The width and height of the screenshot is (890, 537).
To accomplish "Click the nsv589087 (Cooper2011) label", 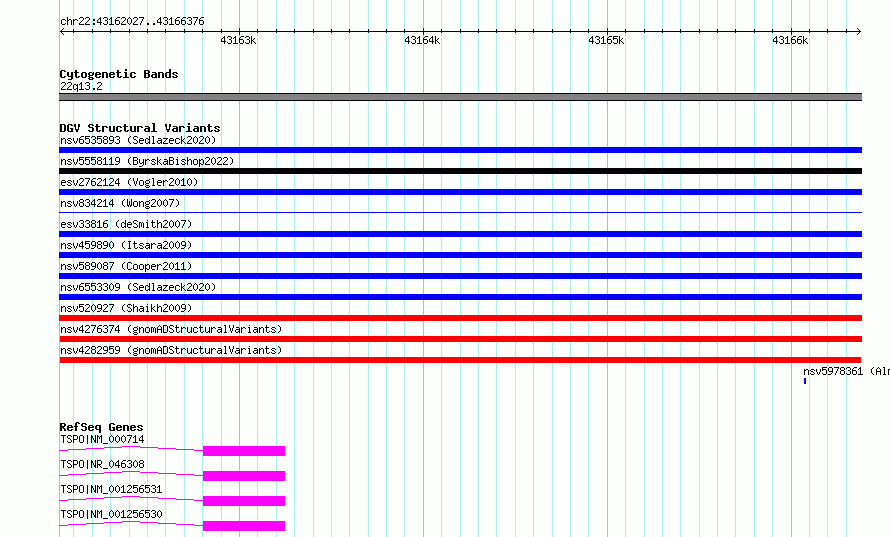I will click(126, 266).
